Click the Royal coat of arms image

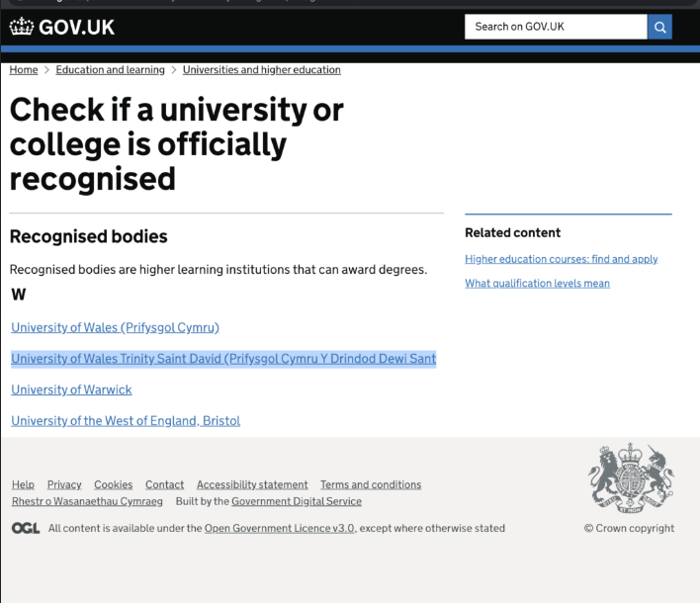tap(630, 477)
